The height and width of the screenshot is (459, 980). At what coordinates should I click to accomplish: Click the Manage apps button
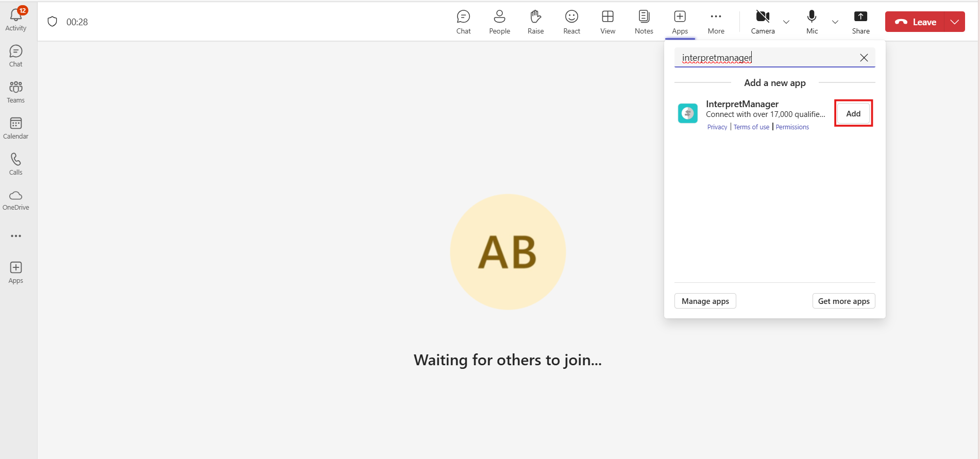[705, 301]
